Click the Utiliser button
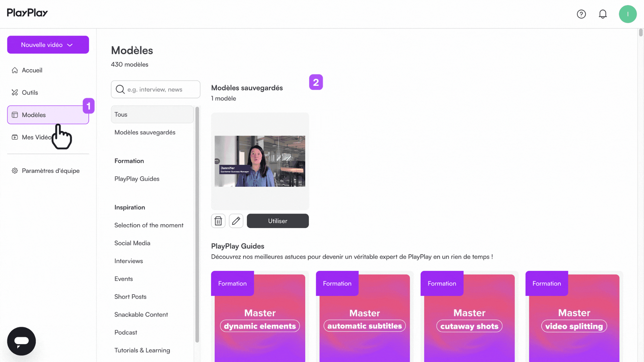The width and height of the screenshot is (644, 362). [x=277, y=221]
